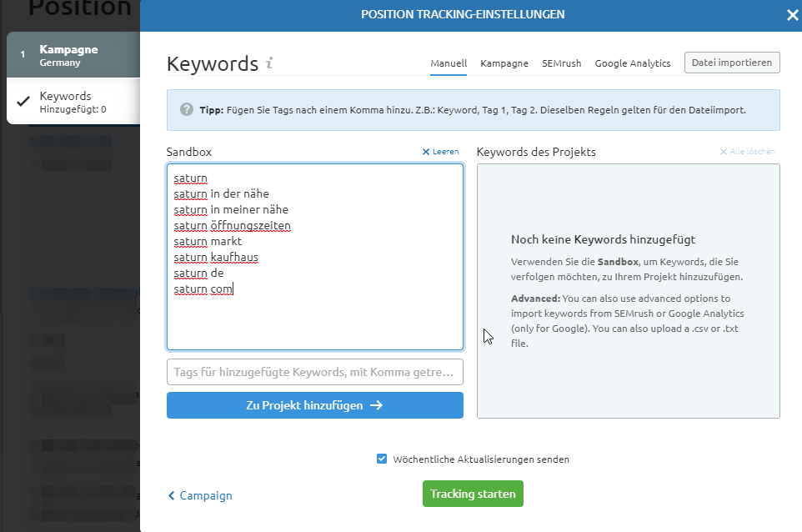Select the Keywords sidebar step
Image resolution: width=802 pixels, height=532 pixels.
73,101
